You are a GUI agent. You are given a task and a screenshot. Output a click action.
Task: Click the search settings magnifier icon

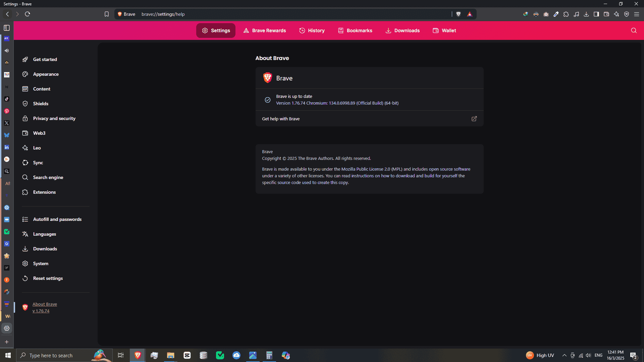tap(634, 31)
